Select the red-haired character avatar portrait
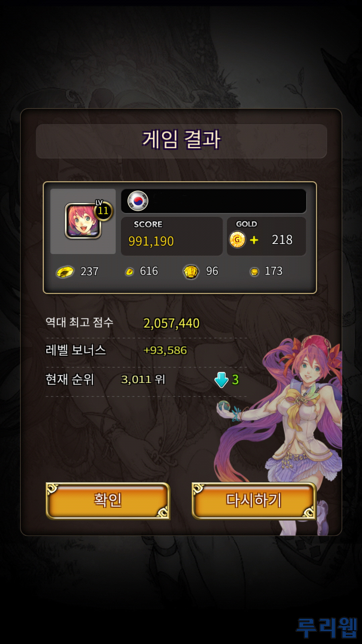 [x=83, y=221]
